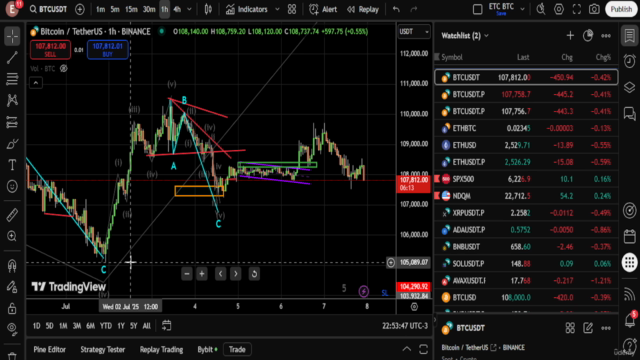The image size is (640, 360).
Task: Select the 4h timeframe
Action: tap(177, 9)
